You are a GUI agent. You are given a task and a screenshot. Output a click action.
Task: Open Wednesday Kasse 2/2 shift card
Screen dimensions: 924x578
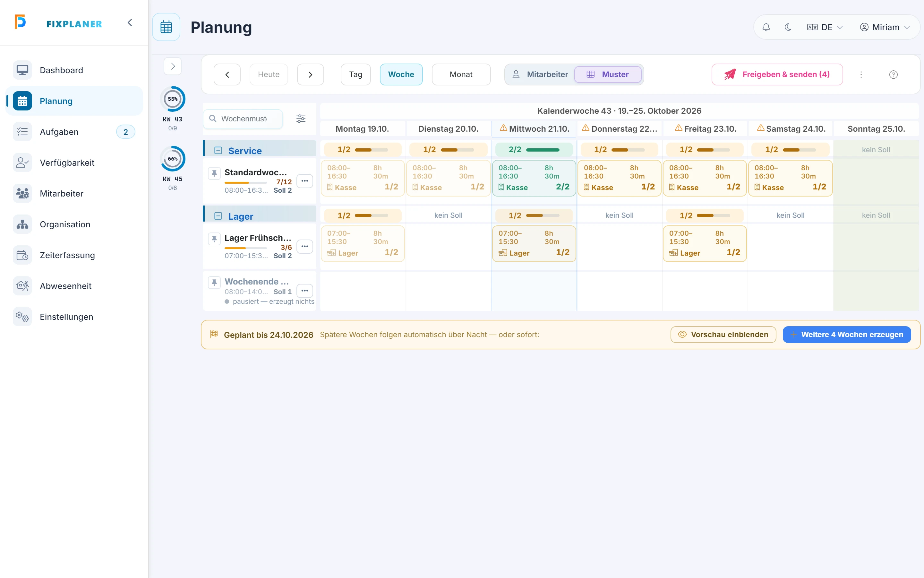point(534,178)
